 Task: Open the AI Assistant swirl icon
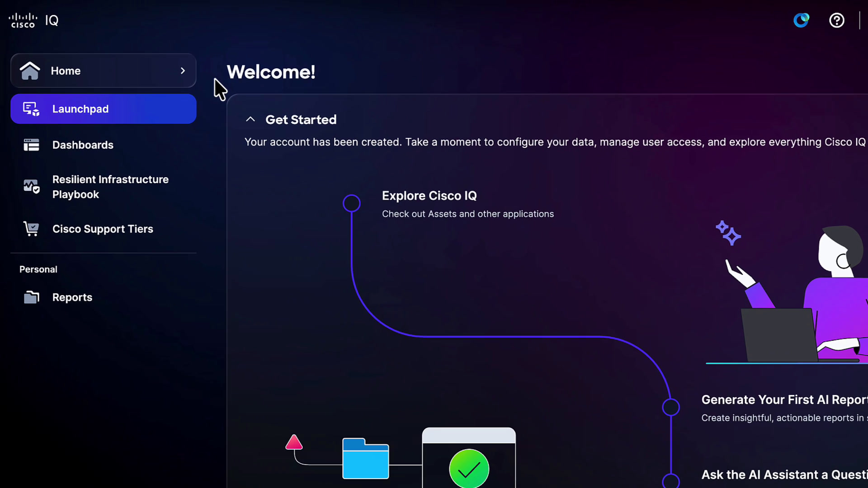click(x=801, y=20)
